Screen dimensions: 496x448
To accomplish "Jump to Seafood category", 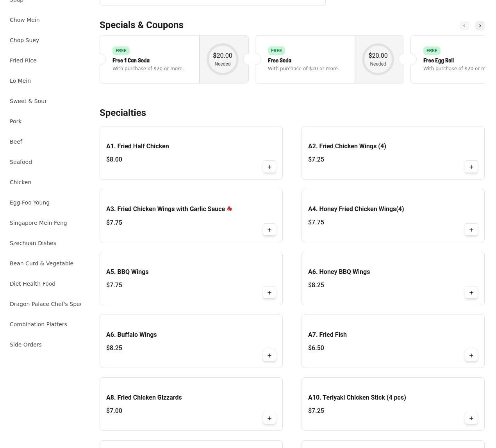I will 21,162.
